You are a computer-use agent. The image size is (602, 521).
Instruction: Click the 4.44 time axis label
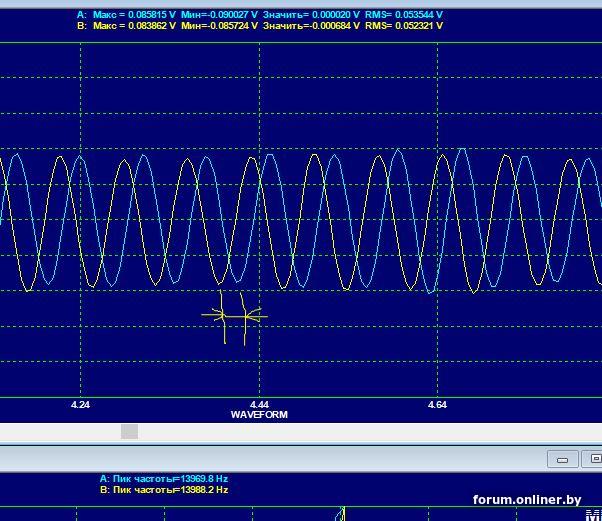tap(259, 405)
